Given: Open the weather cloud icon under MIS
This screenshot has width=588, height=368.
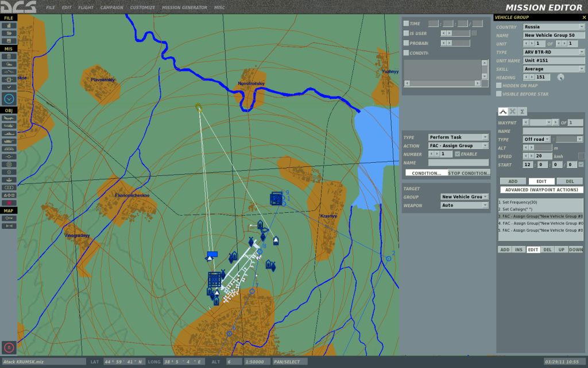Looking at the screenshot, I should (9, 64).
